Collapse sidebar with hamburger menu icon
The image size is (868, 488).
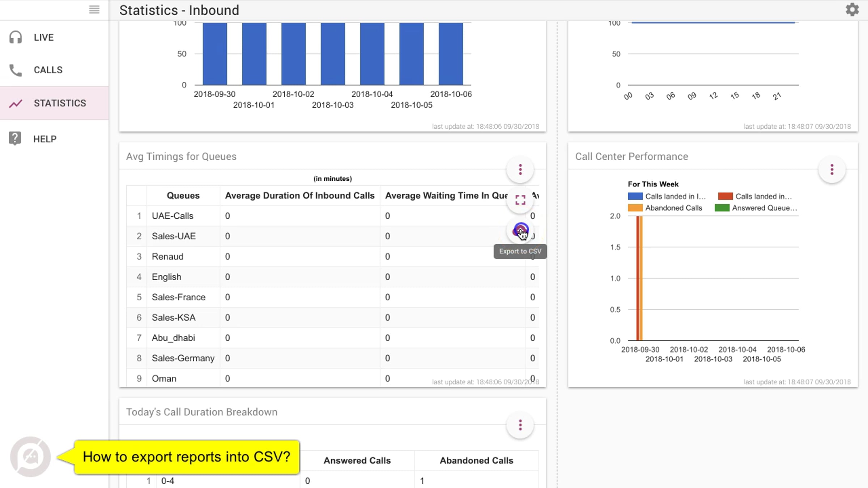(94, 10)
